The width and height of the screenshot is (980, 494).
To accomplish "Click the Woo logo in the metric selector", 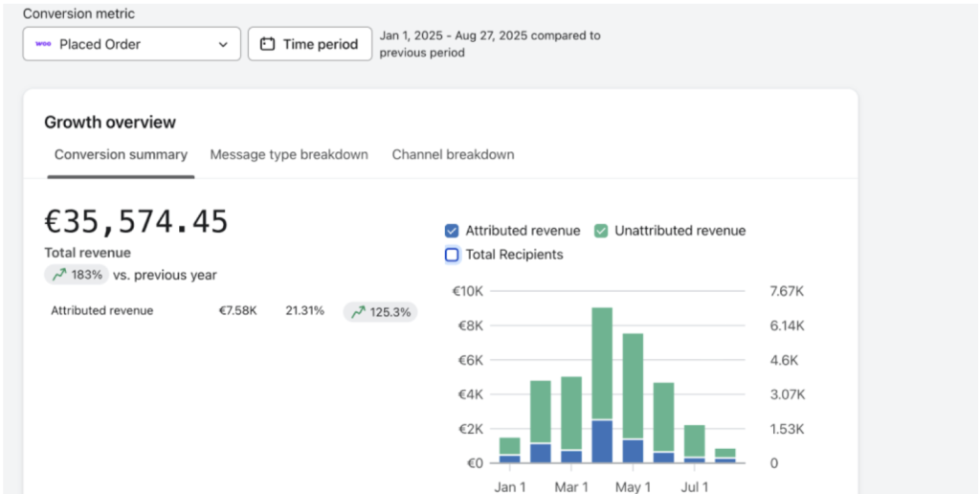I will (43, 44).
